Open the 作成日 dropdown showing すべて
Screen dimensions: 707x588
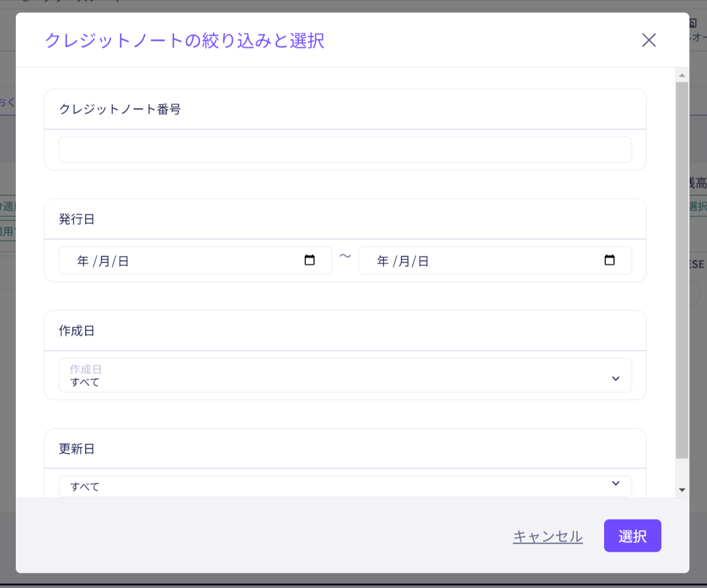(x=345, y=375)
